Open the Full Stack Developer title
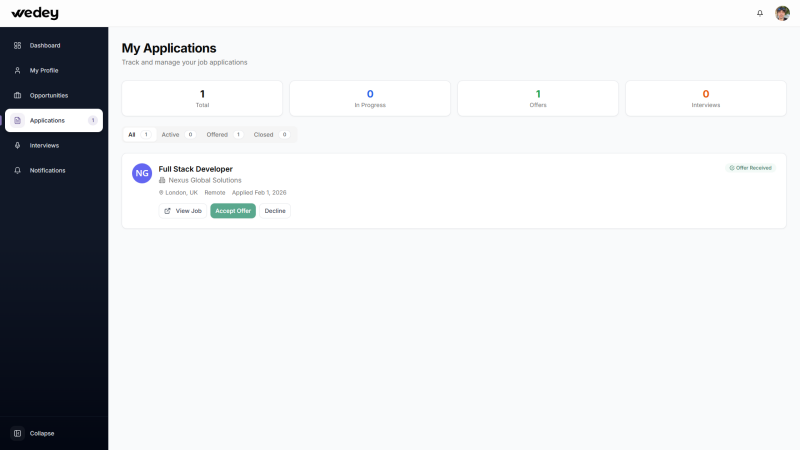This screenshot has width=800, height=450. (x=196, y=169)
